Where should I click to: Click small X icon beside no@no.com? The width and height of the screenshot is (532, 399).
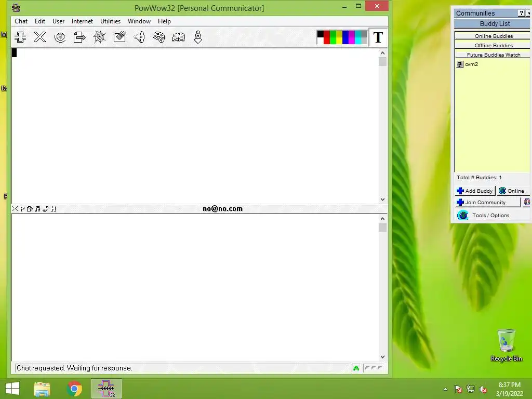point(15,209)
